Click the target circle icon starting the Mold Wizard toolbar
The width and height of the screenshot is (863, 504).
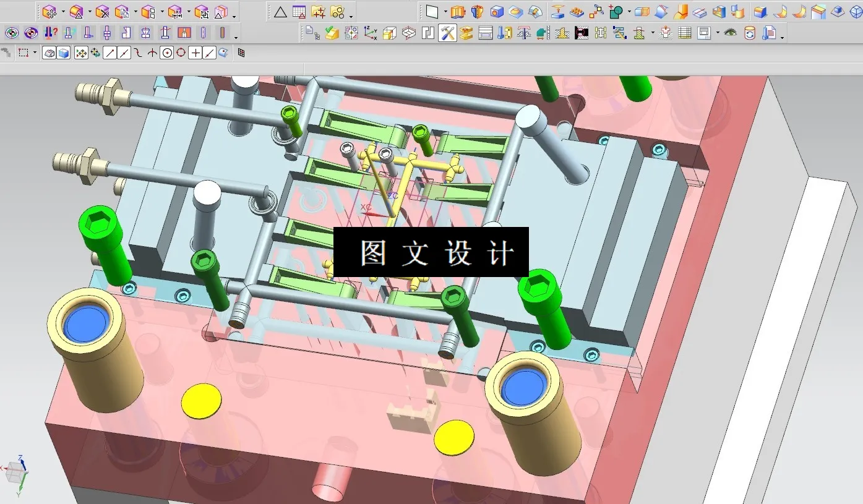click(x=11, y=32)
